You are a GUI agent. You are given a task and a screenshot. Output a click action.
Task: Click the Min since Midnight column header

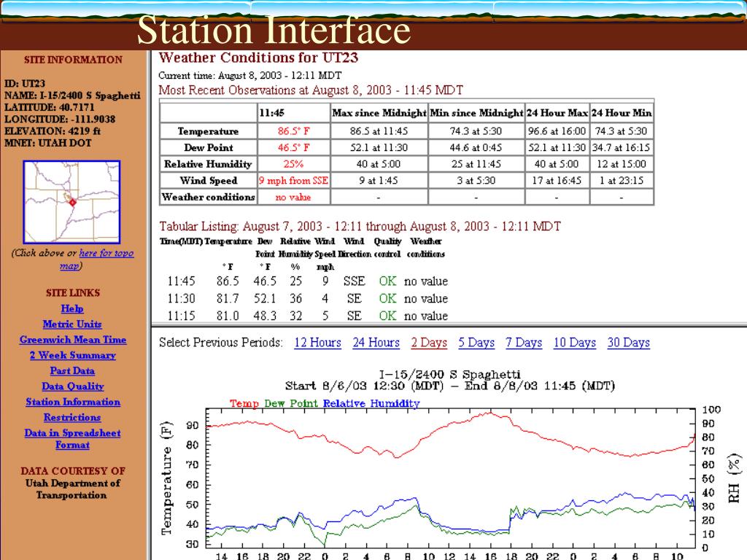(x=476, y=113)
